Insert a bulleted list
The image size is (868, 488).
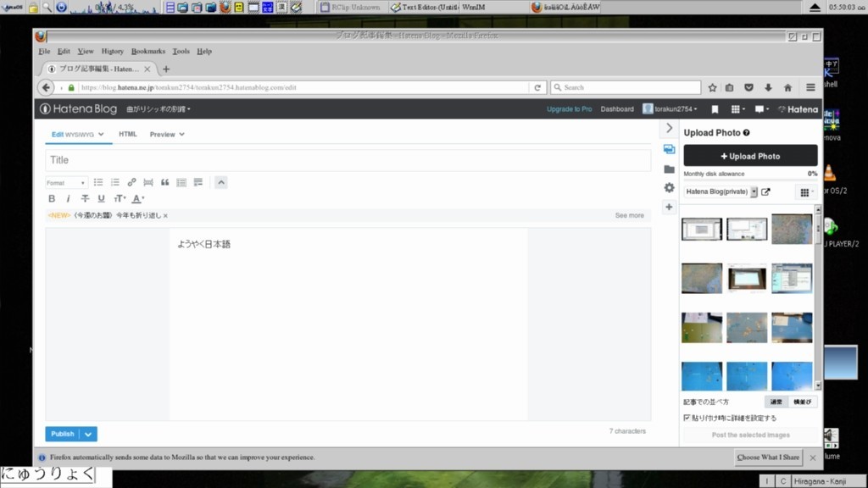pyautogui.click(x=98, y=183)
